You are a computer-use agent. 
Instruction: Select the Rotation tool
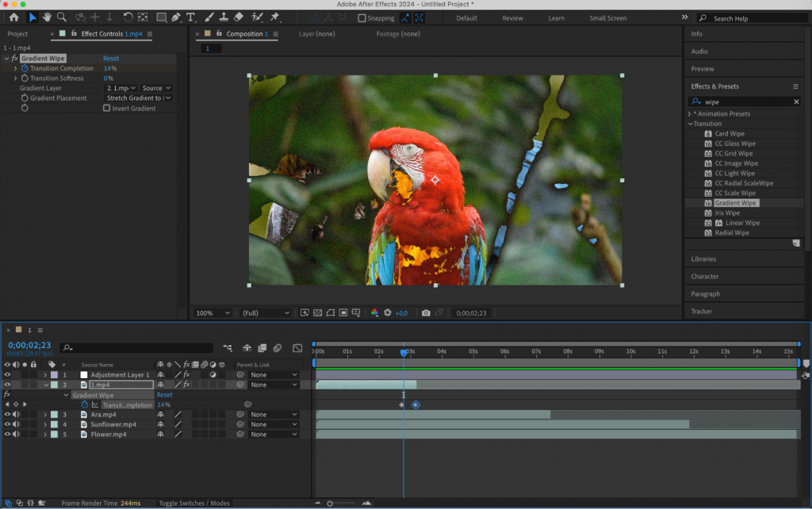127,17
